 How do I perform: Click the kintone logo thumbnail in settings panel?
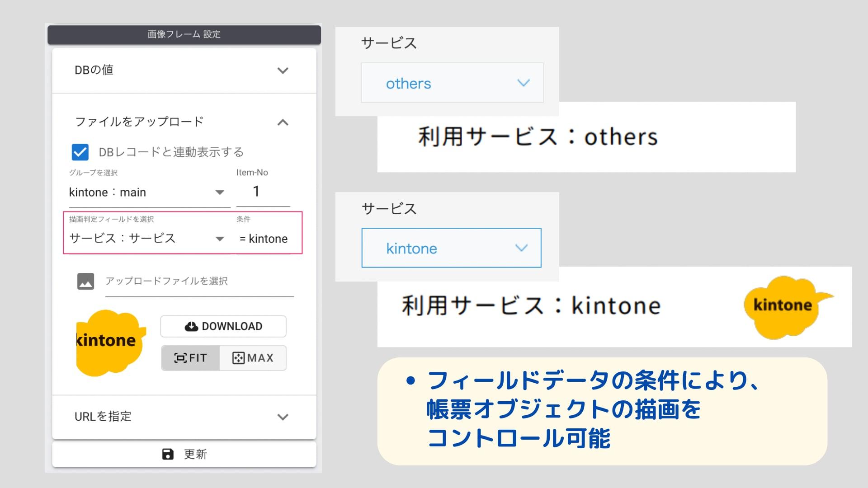tap(111, 343)
